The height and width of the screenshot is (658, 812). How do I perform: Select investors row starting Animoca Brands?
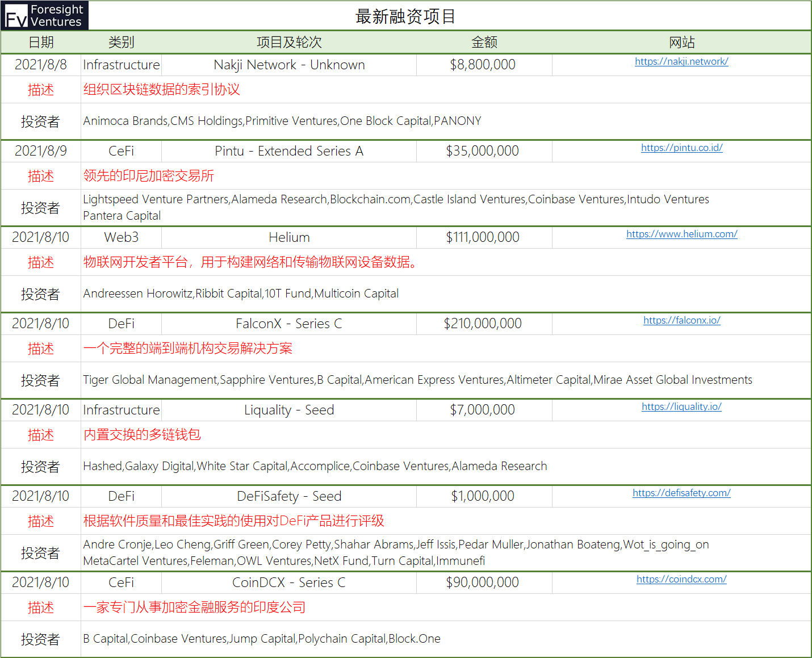pyautogui.click(x=446, y=121)
